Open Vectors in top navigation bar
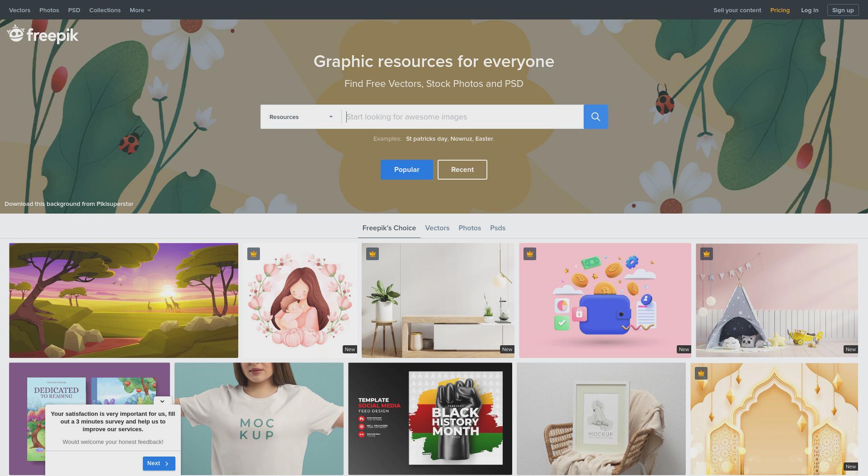Image resolution: width=868 pixels, height=476 pixels. click(19, 10)
